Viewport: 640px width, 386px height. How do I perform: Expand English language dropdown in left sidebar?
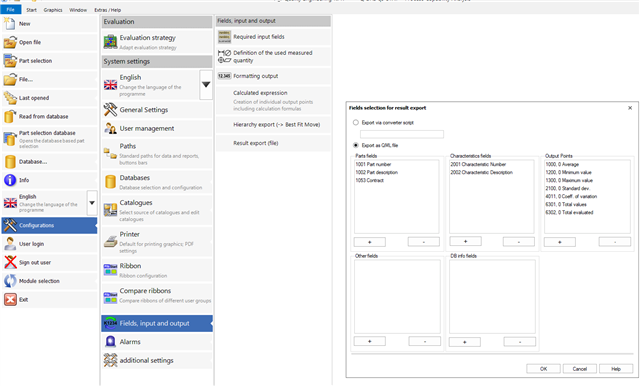click(x=92, y=203)
